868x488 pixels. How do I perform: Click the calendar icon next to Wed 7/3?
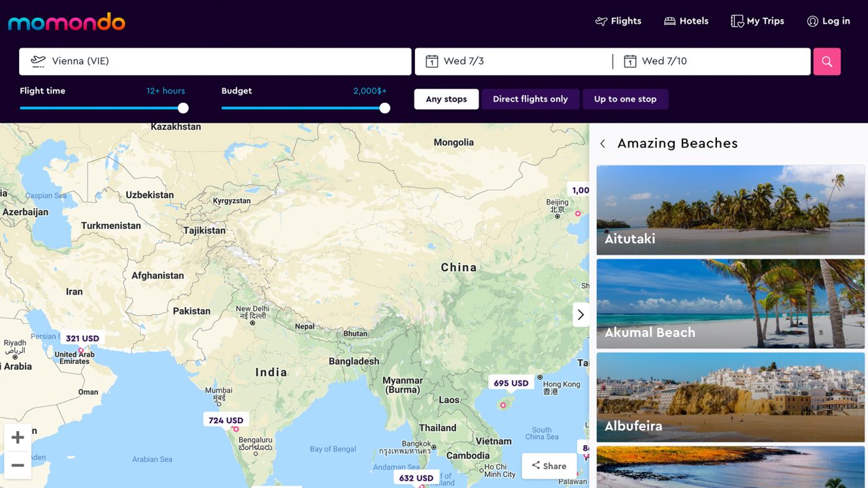coord(431,61)
